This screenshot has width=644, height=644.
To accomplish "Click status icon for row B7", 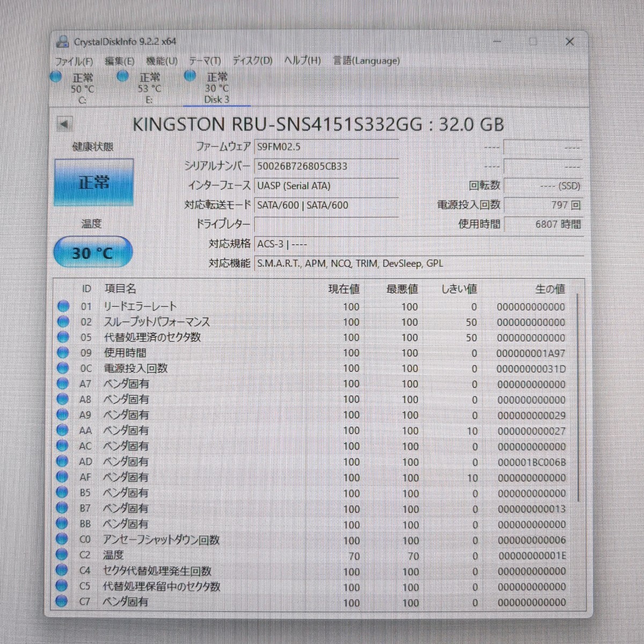I will tap(63, 508).
